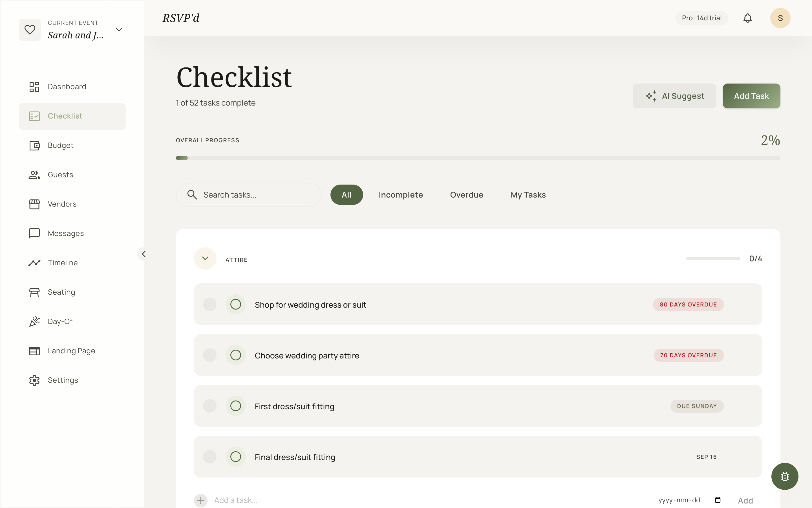Mark Shop for wedding dress task complete
This screenshot has height=508, width=812.
(x=235, y=305)
